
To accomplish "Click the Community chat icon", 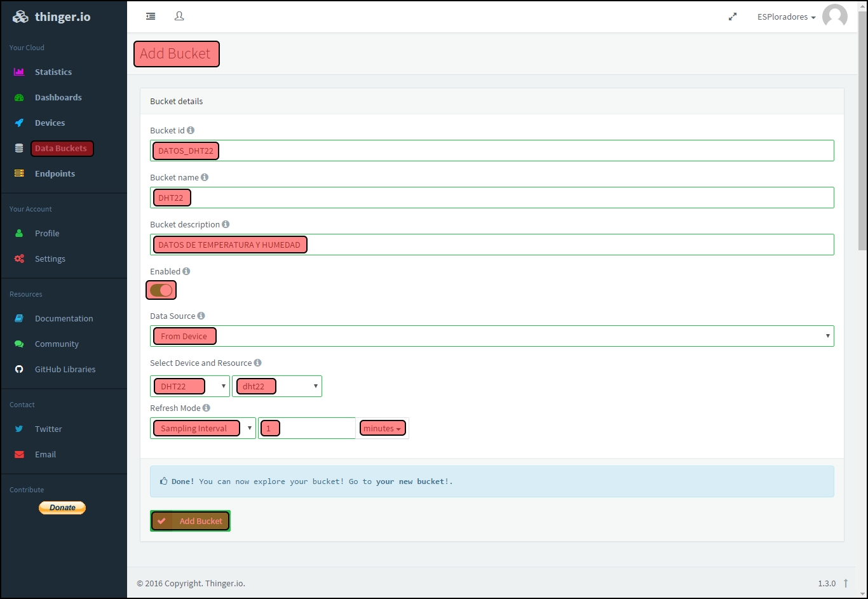I will [x=19, y=344].
